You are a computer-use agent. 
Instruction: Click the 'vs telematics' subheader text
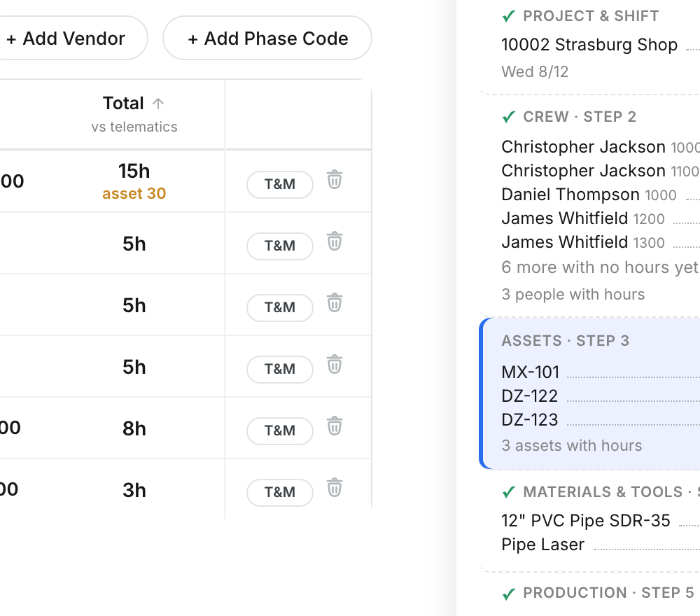[134, 127]
